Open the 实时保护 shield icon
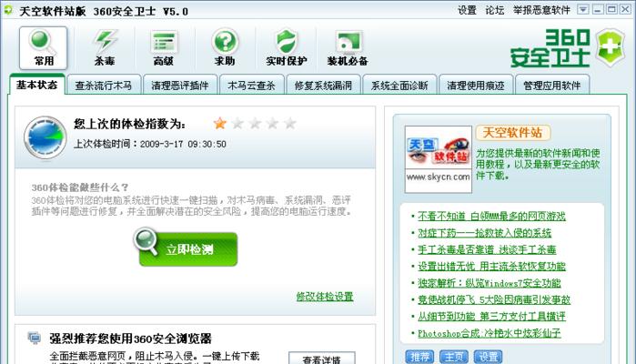This screenshot has height=364, width=636. pos(287,48)
